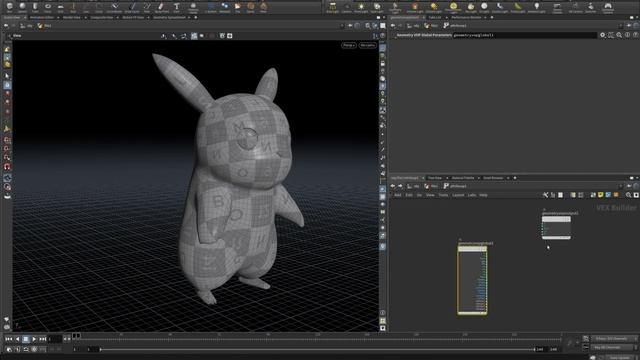Switch to the Render View tab
The width and height of the screenshot is (640, 360).
(72, 18)
